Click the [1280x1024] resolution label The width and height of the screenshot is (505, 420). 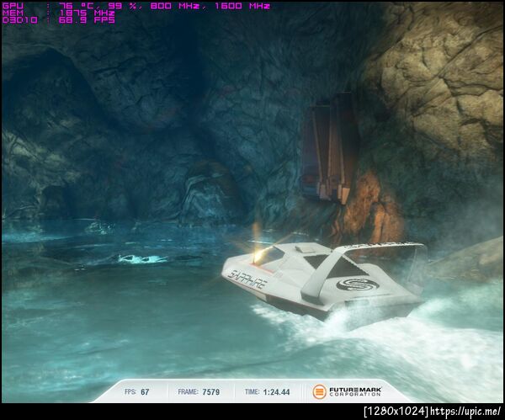(396, 412)
